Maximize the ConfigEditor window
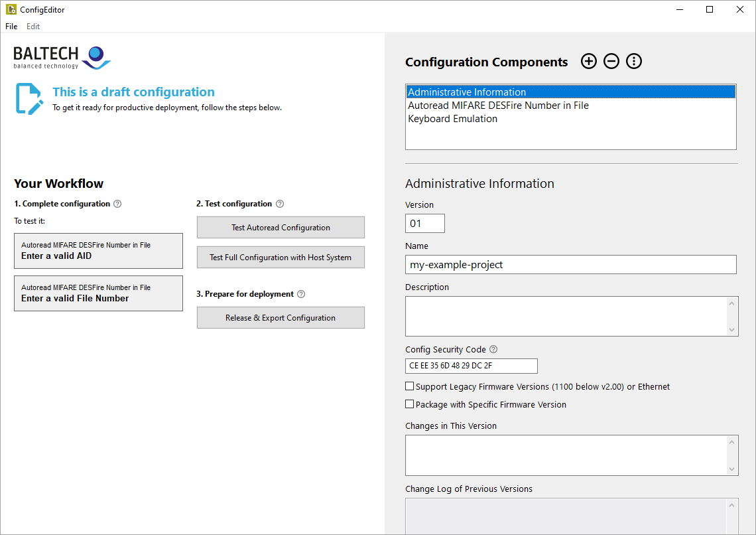Image resolution: width=756 pixels, height=535 pixels. [710, 10]
